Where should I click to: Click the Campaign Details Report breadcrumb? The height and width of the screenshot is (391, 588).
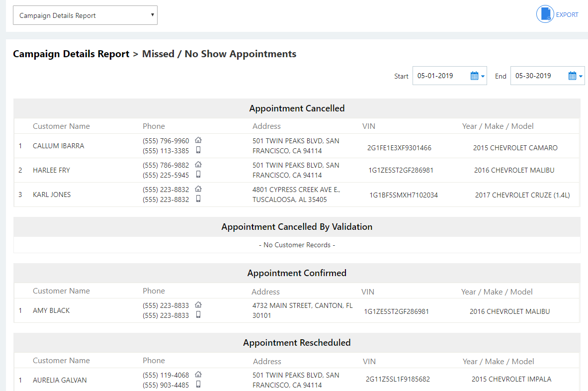71,54
